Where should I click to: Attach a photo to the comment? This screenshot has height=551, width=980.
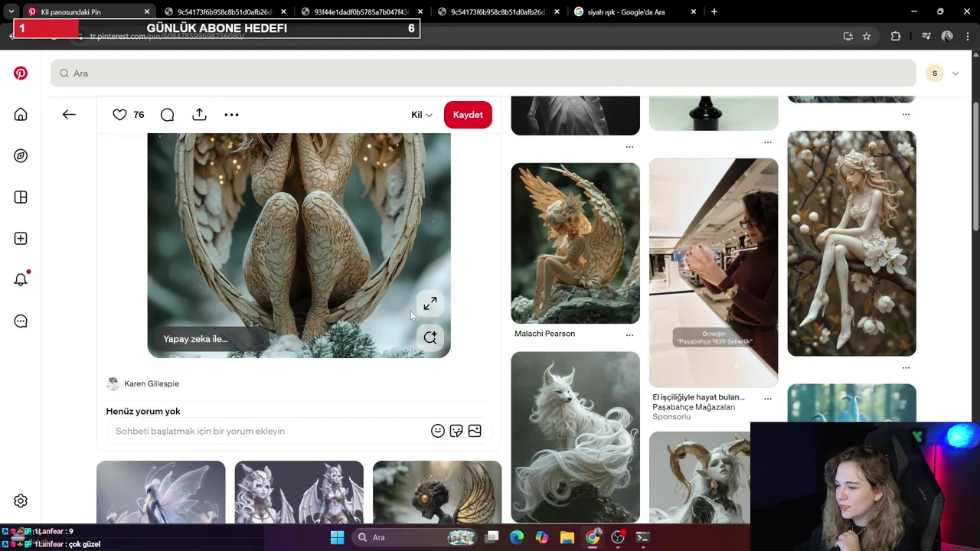click(x=475, y=431)
